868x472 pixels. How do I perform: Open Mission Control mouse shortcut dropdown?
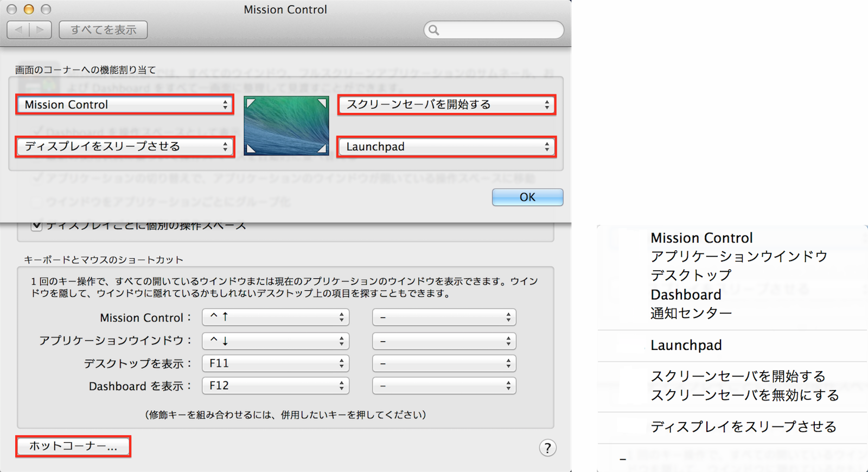[444, 317]
